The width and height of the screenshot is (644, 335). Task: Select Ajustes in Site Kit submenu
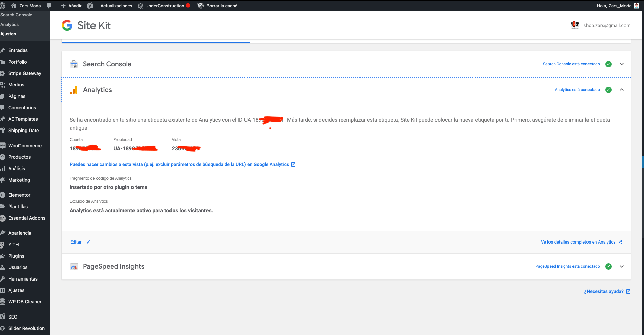coord(8,34)
